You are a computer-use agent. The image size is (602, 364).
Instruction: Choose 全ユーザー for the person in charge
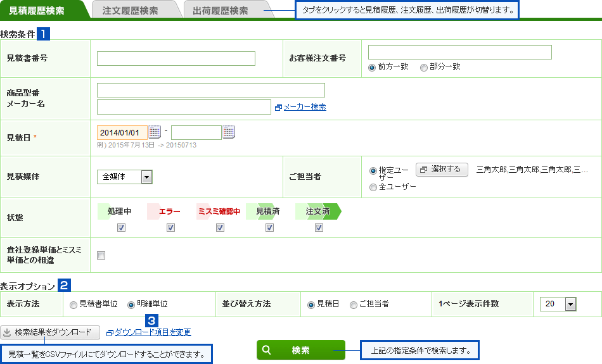point(373,187)
